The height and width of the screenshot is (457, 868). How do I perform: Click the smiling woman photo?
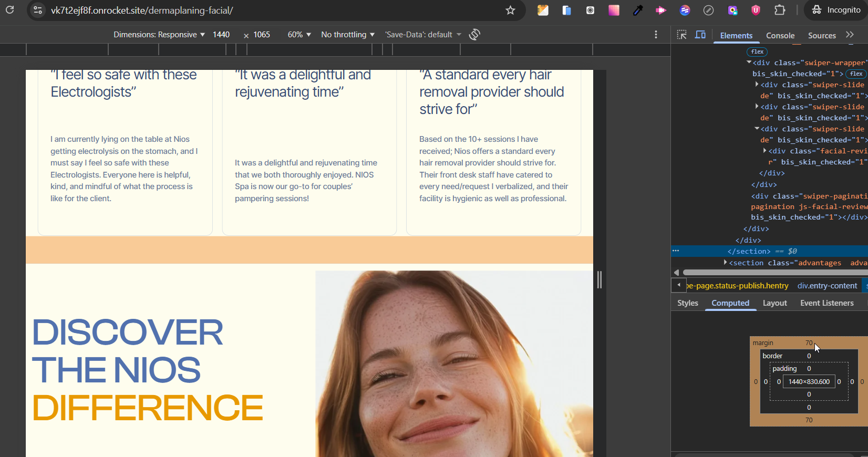[454, 363]
